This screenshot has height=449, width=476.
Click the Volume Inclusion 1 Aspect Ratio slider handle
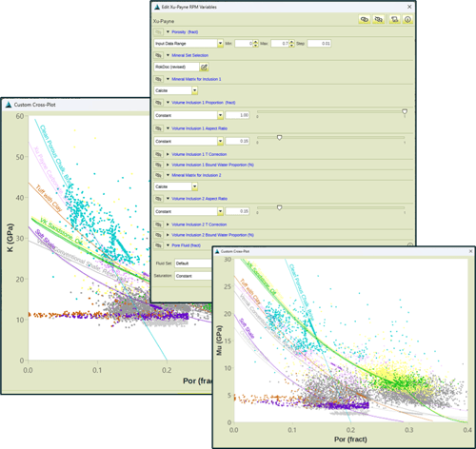[279, 138]
